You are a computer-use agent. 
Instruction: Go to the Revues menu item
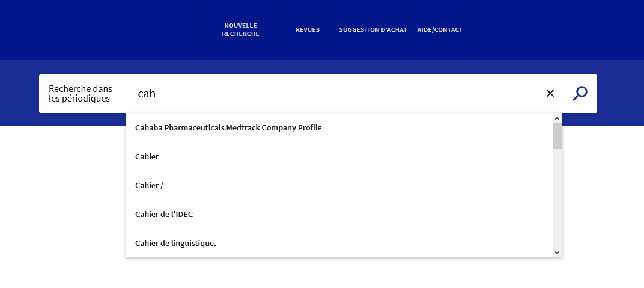[x=308, y=30]
